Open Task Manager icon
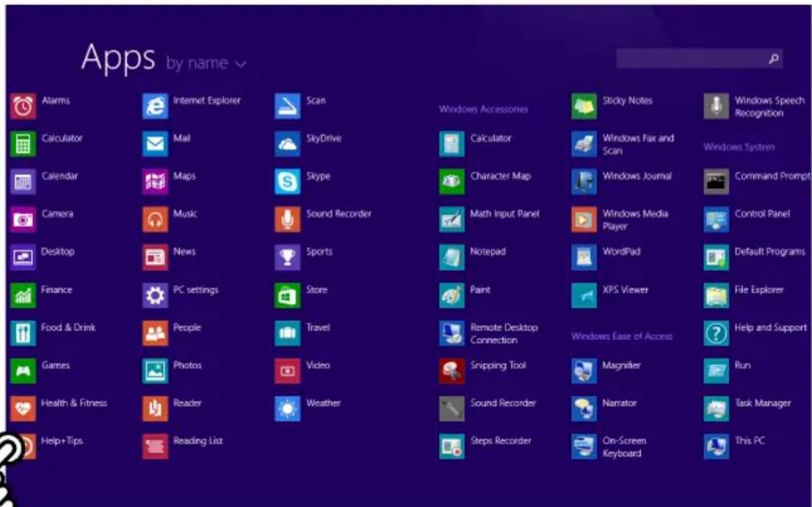 [717, 409]
